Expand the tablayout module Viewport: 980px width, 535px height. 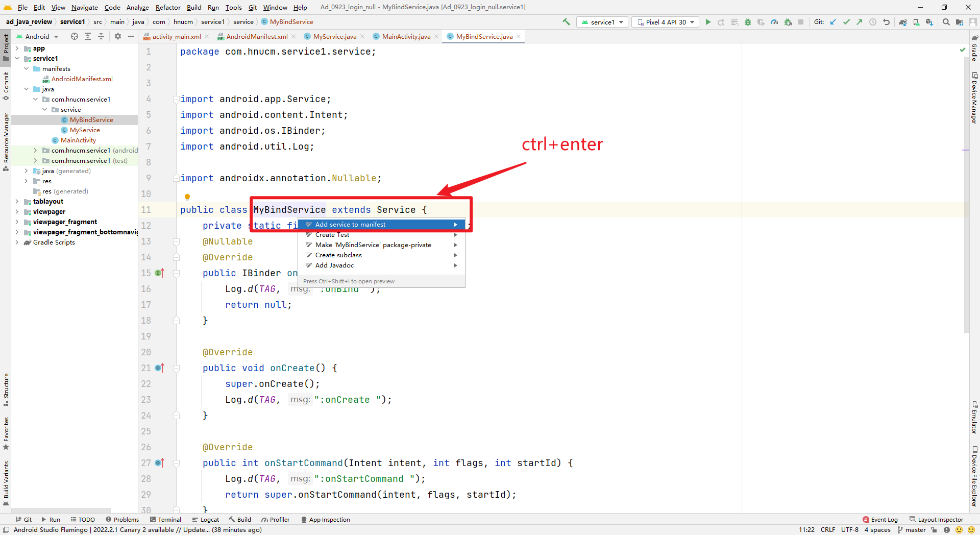tap(17, 202)
